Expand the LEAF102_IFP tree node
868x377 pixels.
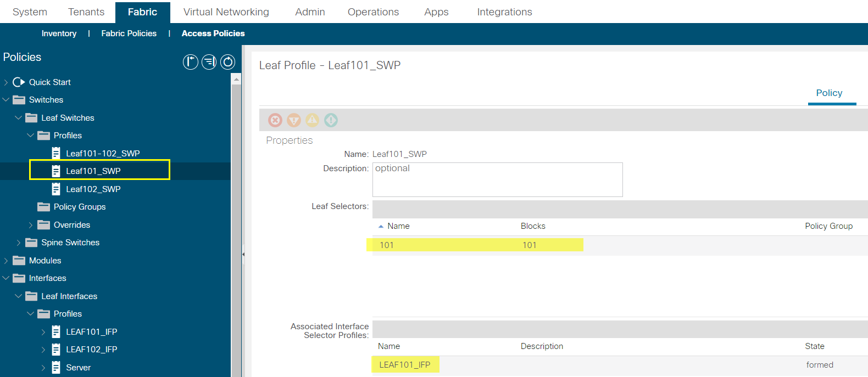tap(43, 350)
